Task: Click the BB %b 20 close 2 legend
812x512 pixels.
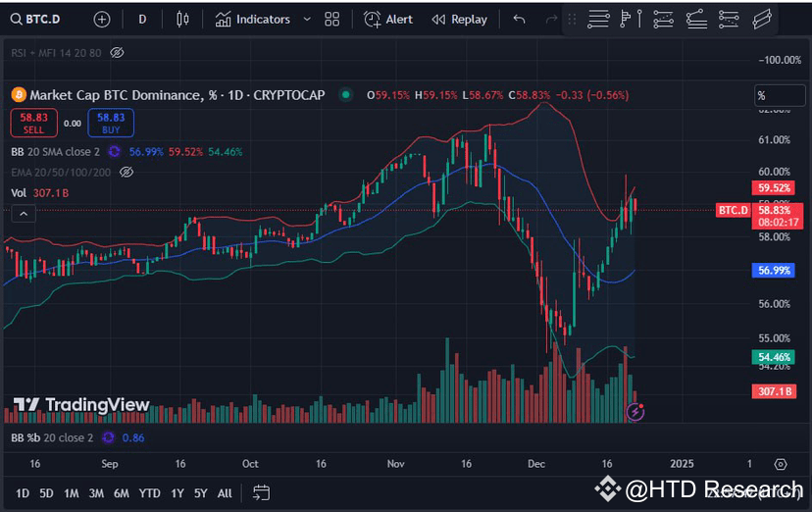Action: [x=52, y=438]
